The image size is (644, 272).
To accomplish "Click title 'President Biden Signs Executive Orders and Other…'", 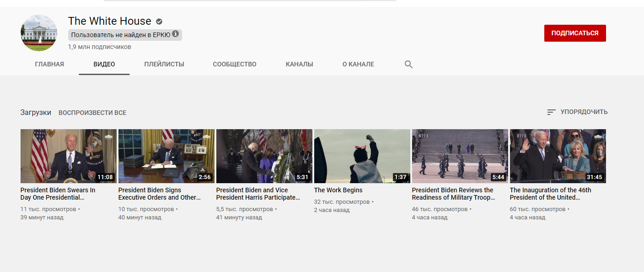I will pos(160,194).
